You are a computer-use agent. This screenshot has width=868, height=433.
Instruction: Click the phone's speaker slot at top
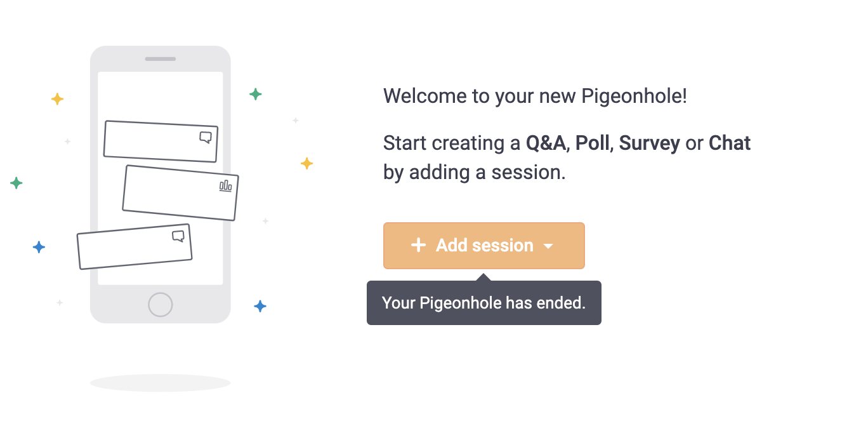[160, 59]
